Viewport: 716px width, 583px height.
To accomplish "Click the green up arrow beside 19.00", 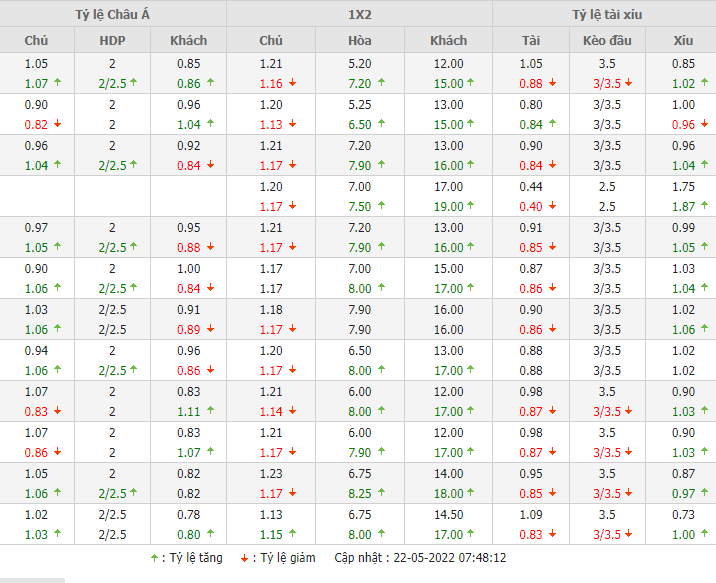I will [x=470, y=207].
